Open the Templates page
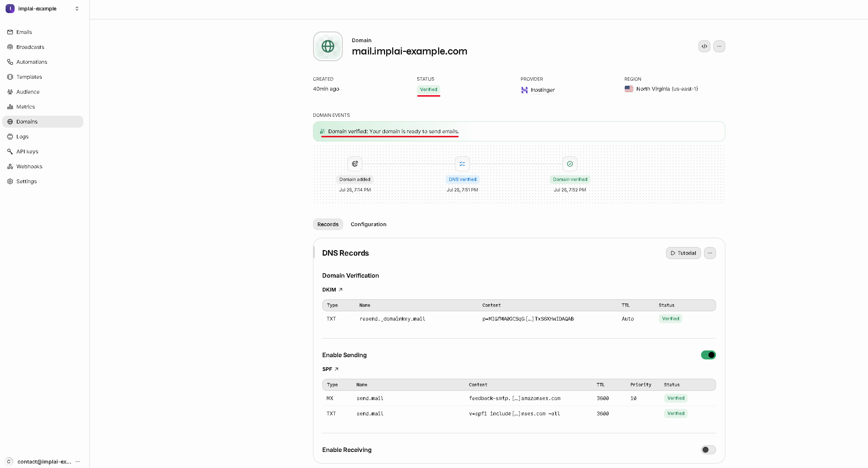This screenshot has width=868, height=468. pos(43,77)
